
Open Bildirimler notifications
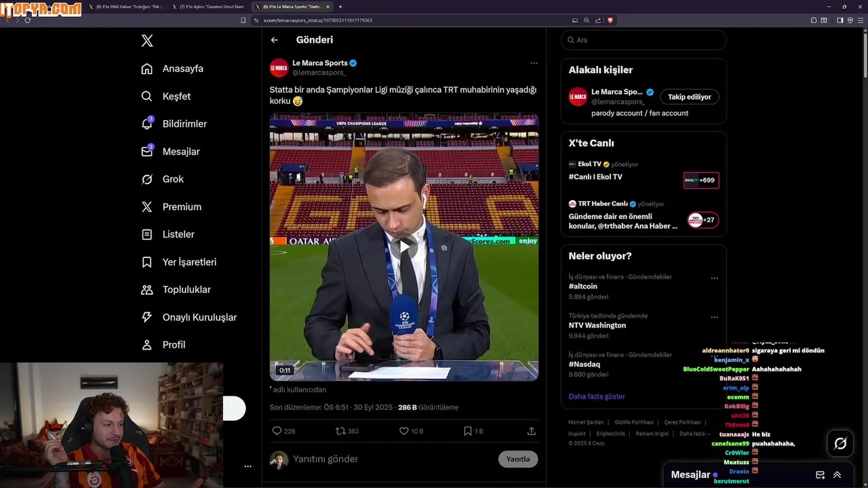pyautogui.click(x=174, y=124)
